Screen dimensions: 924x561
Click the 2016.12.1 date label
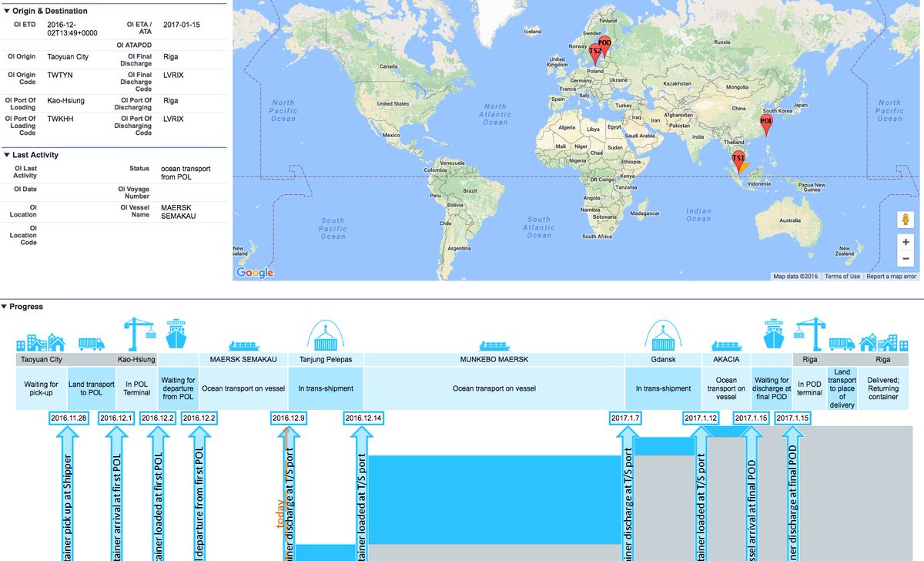[115, 418]
